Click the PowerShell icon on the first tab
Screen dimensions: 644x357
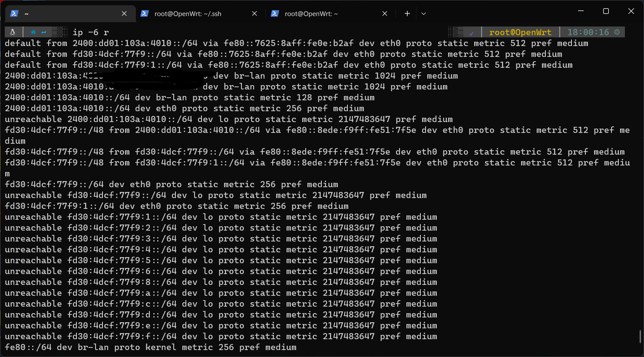point(14,13)
